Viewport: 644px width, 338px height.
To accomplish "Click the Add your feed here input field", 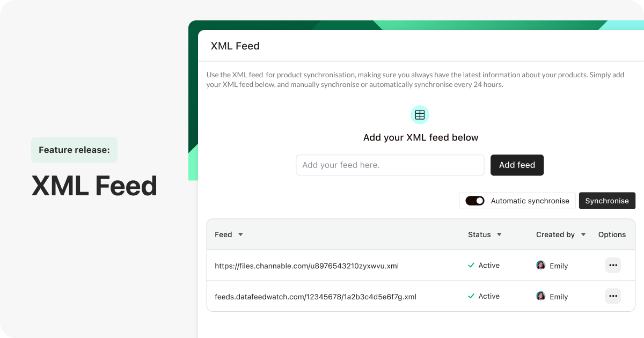I will 390,165.
